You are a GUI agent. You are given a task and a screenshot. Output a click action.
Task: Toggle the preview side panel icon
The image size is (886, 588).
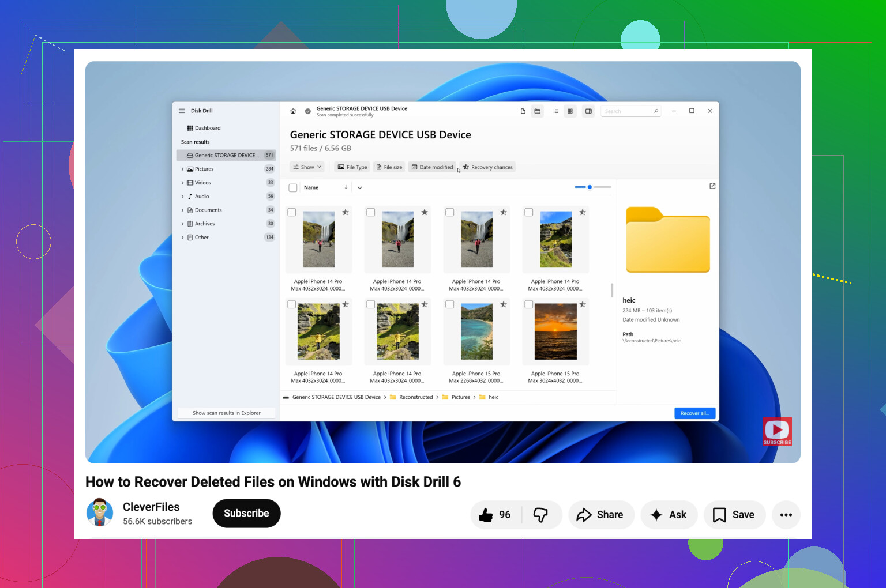588,111
